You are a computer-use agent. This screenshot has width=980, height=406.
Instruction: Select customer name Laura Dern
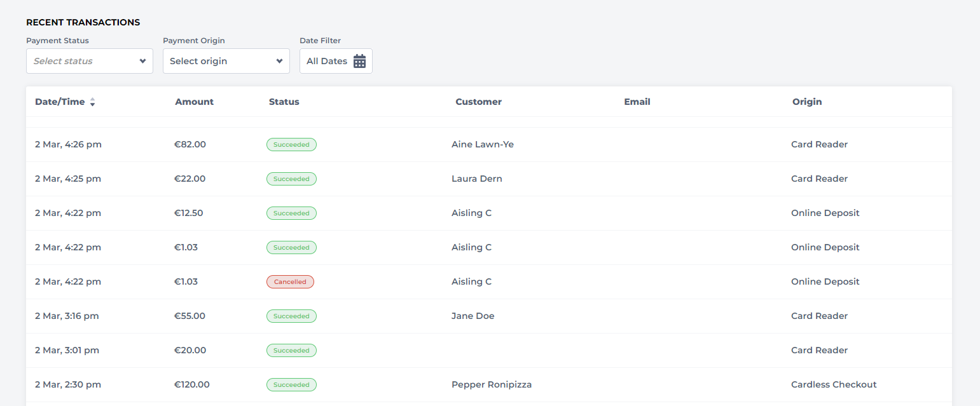tap(477, 179)
